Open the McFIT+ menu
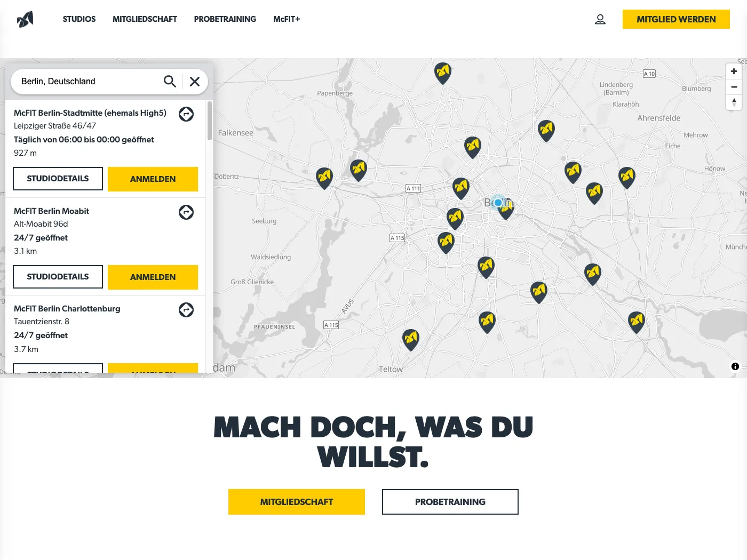Image resolution: width=747 pixels, height=560 pixels. pos(287,19)
